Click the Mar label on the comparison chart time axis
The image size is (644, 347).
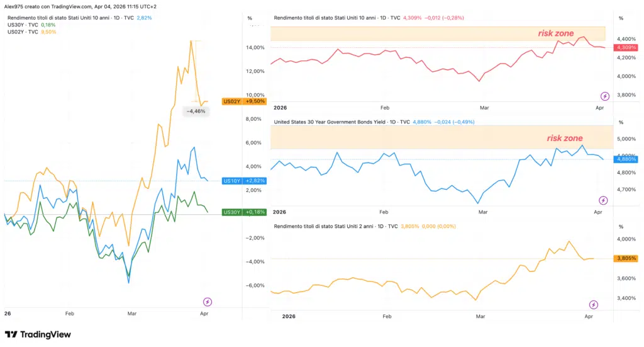[x=132, y=313]
